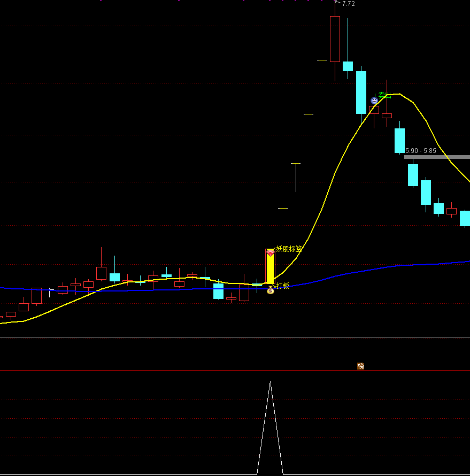Viewport: 470px width, 476px height.
Task: Click the highest red hollow candle near 7.72
Action: [335, 39]
